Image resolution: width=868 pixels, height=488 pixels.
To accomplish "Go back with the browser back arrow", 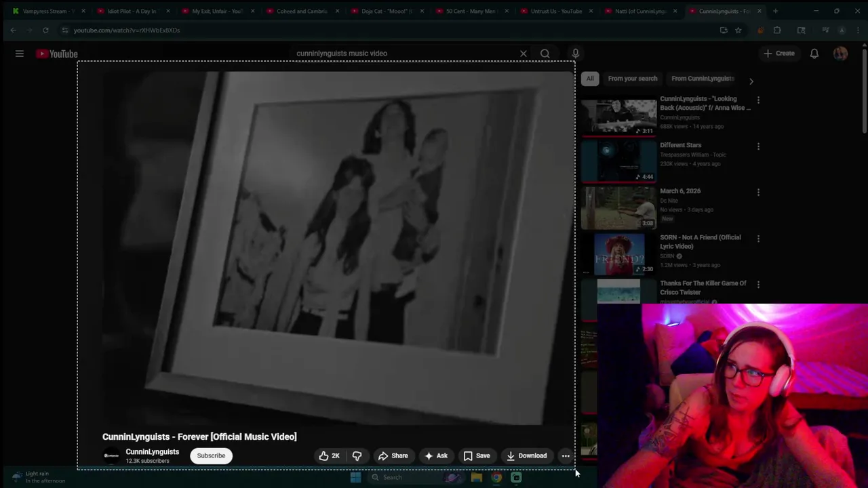I will [x=13, y=30].
